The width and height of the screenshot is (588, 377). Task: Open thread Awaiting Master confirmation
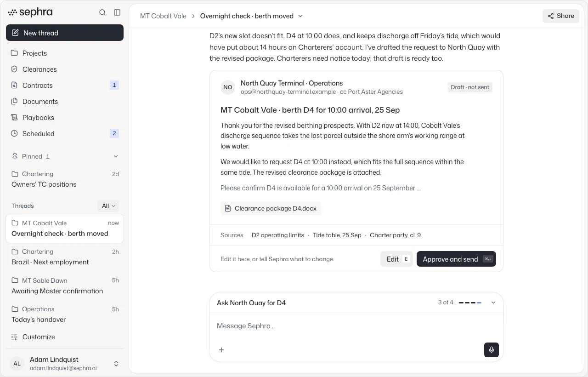(x=65, y=286)
